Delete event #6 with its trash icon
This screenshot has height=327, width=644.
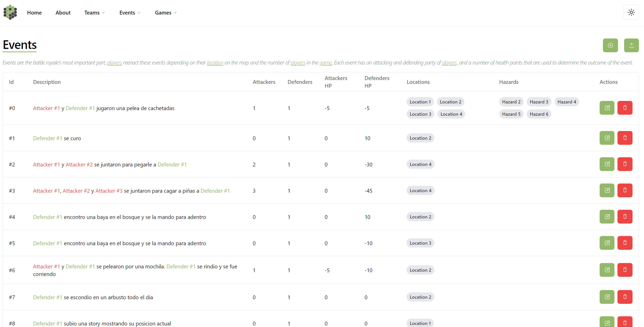pyautogui.click(x=625, y=270)
